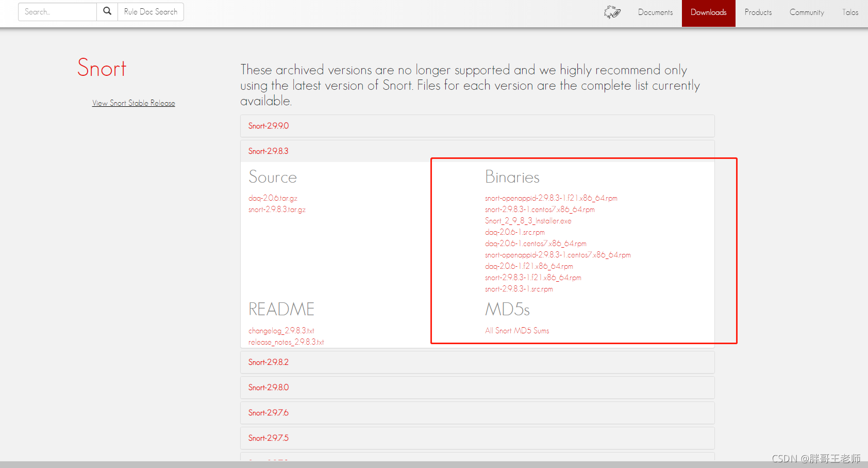Collapse the Snort-2.9.8.3 section
This screenshot has height=468, width=868.
coord(477,151)
